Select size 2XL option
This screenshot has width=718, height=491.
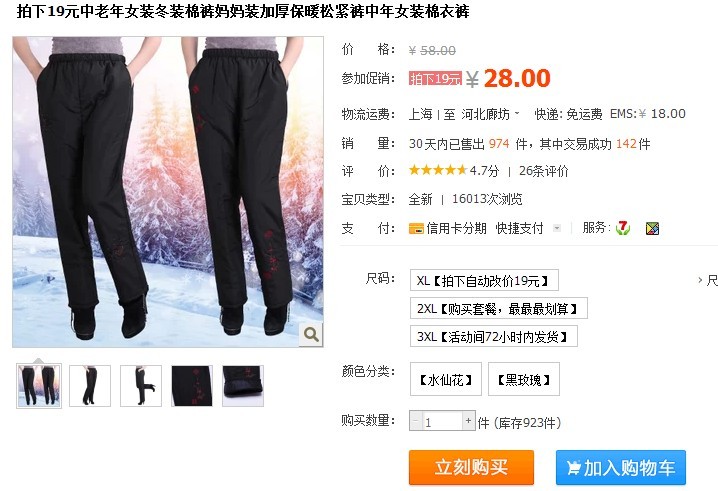click(x=499, y=308)
